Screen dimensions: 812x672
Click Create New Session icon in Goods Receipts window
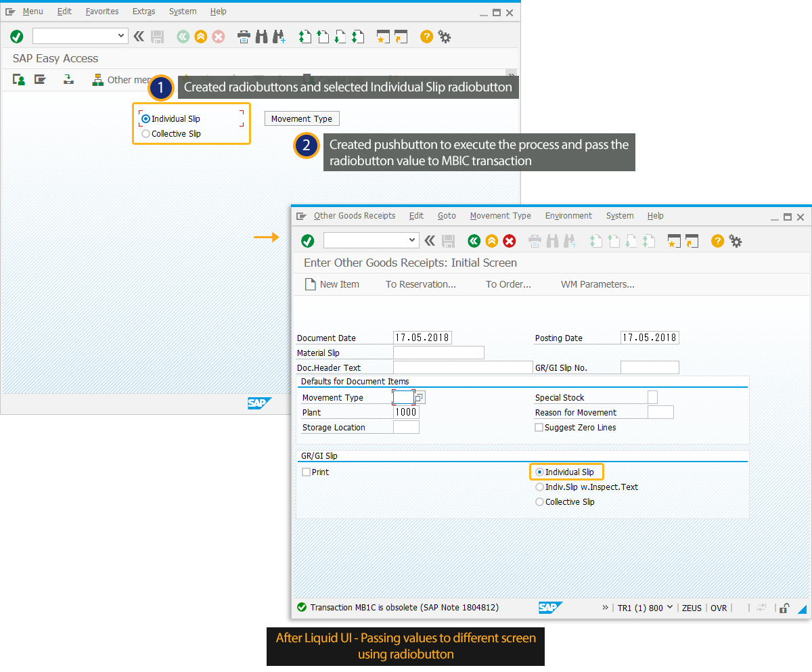(x=674, y=241)
